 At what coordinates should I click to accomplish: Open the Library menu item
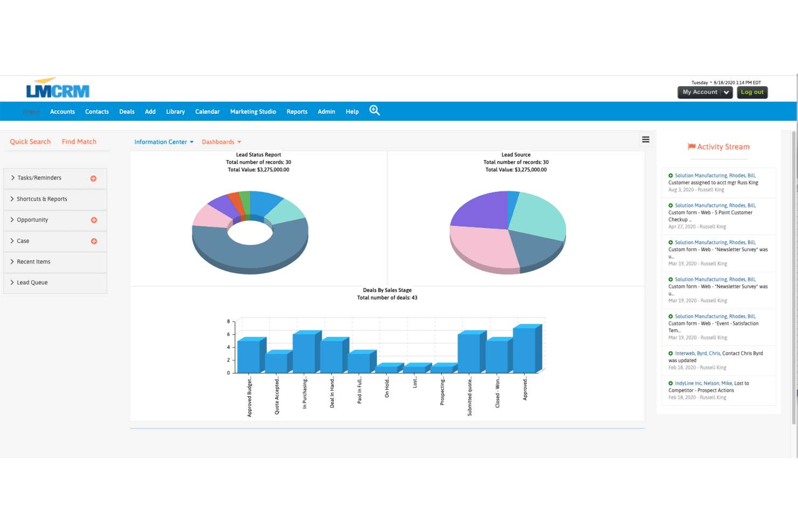point(175,112)
